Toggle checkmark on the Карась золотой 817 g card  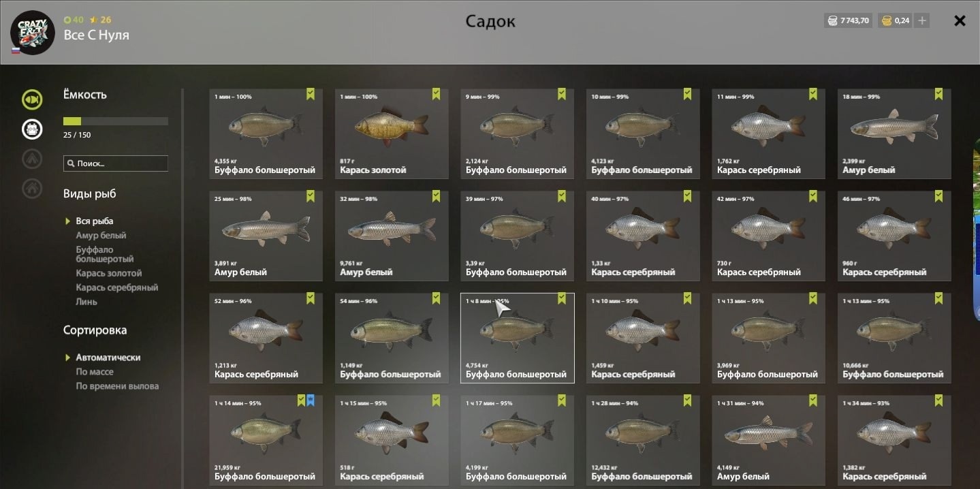tap(436, 94)
